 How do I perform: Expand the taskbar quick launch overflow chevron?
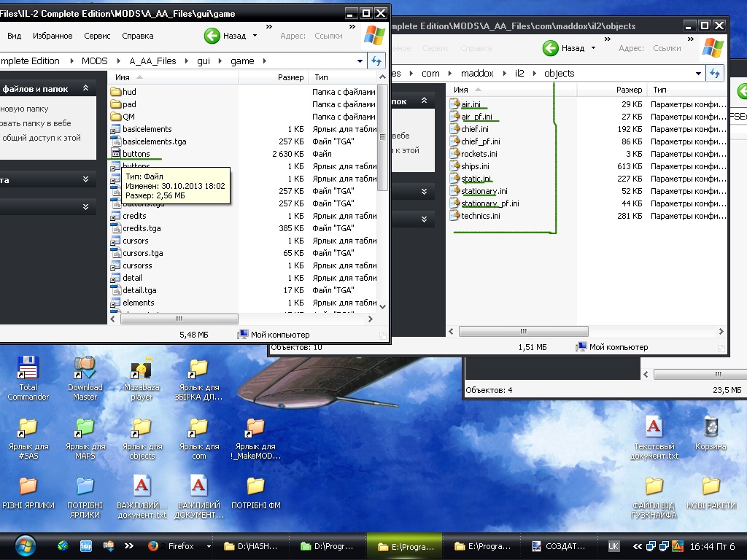129,546
